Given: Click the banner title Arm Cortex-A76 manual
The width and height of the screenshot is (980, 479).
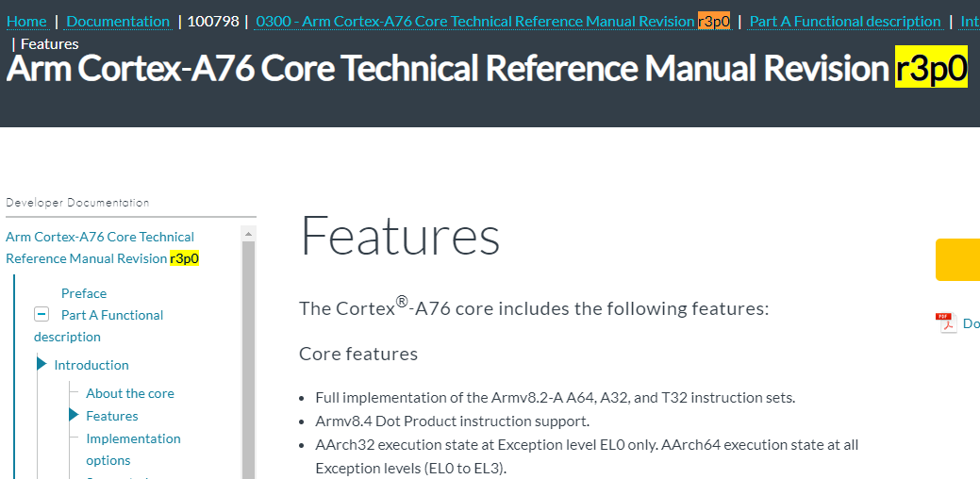Looking at the screenshot, I should tap(487, 68).
